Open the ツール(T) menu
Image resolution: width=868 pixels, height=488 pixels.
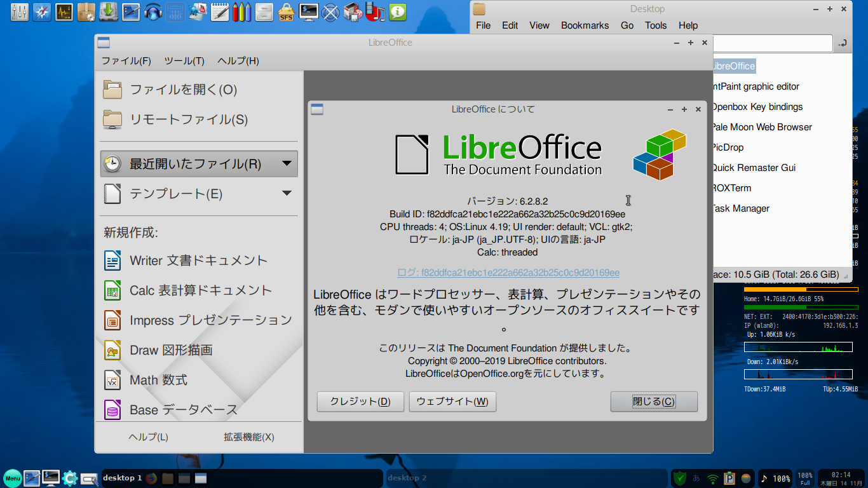[184, 61]
